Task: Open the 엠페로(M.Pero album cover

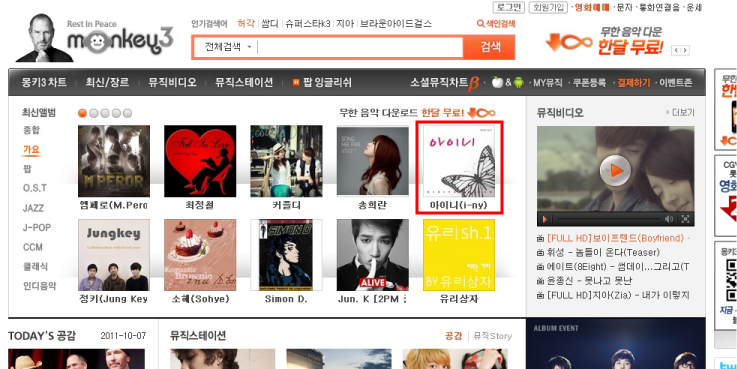Action: coord(114,161)
